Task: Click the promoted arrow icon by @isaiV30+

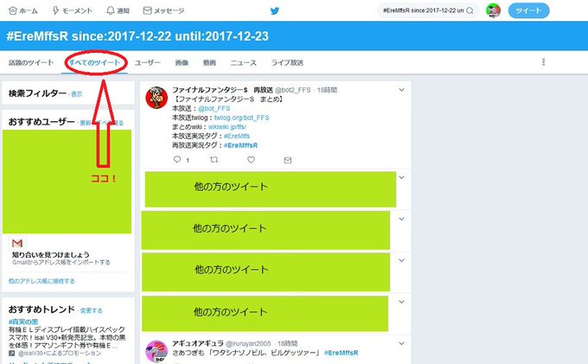Action: point(12,353)
